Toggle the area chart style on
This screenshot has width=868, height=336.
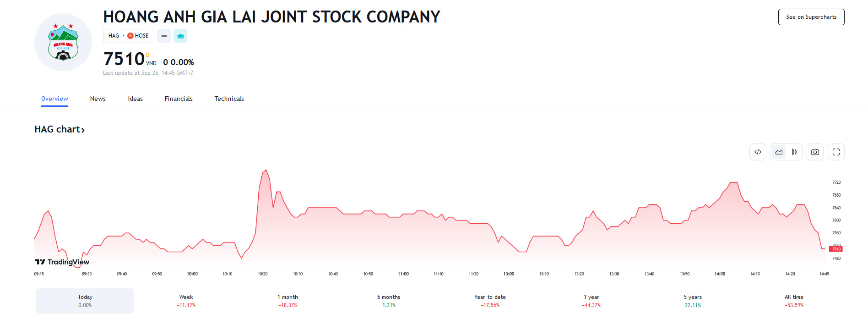(x=778, y=152)
